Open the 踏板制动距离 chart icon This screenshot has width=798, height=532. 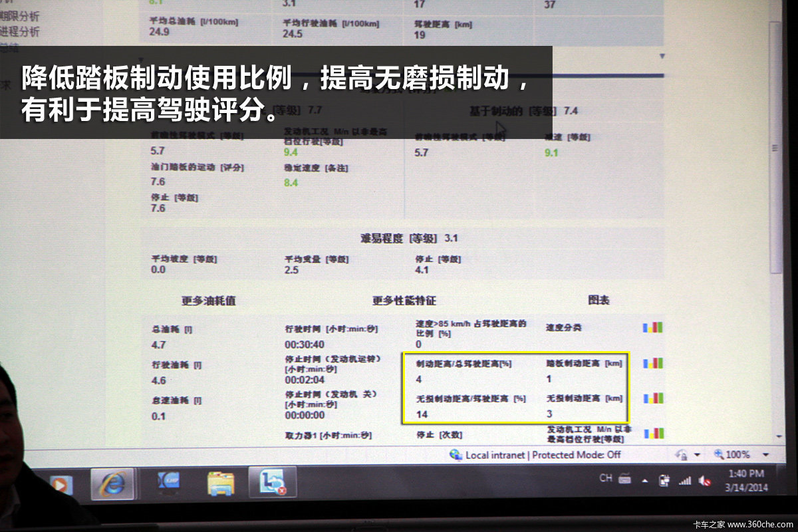click(653, 363)
